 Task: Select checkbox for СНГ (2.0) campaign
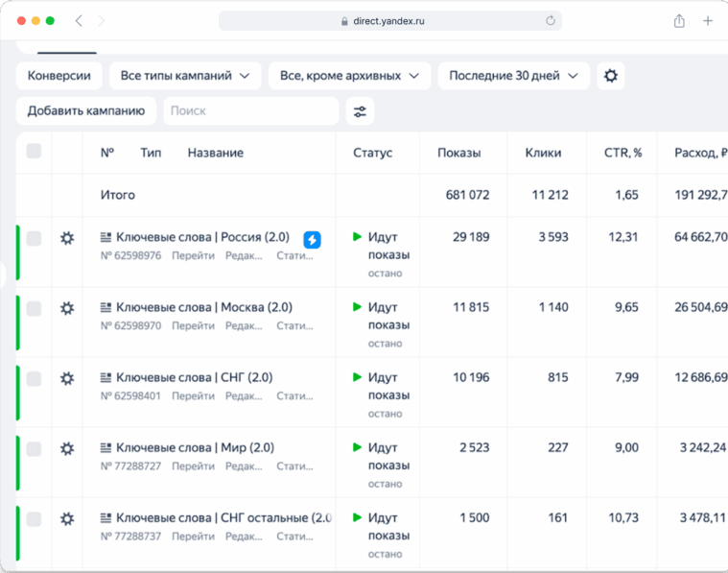[x=34, y=379]
